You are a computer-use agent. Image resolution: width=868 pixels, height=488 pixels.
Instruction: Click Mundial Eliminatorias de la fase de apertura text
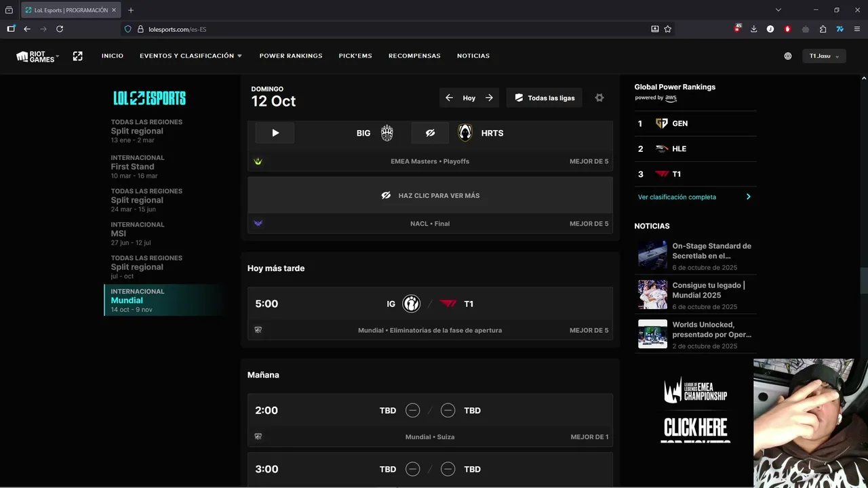(430, 330)
